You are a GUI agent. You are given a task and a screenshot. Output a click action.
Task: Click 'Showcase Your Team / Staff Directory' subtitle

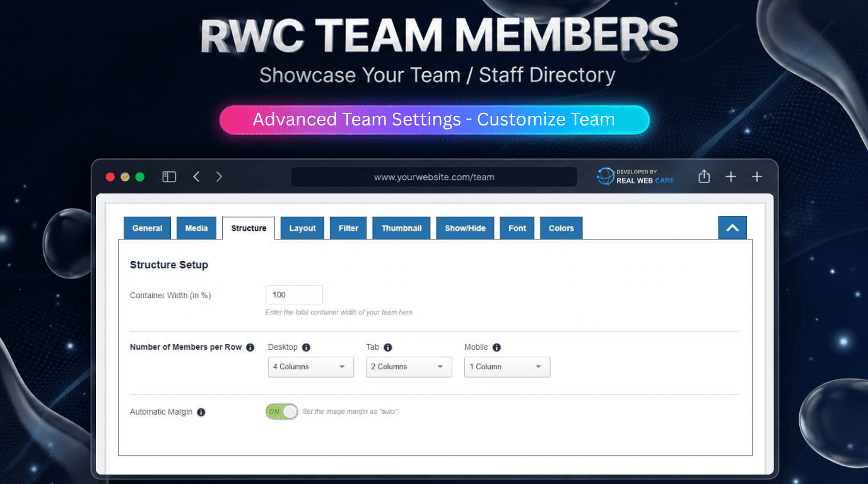pyautogui.click(x=437, y=75)
